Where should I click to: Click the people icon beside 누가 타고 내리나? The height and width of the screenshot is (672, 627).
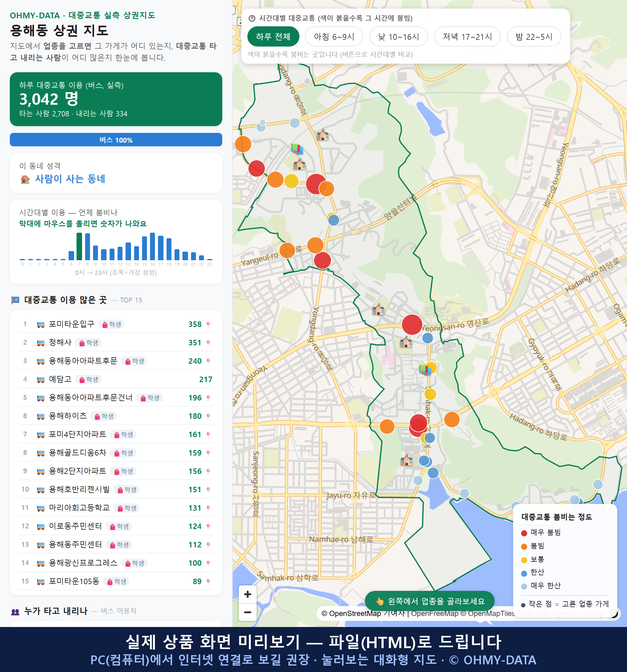[15, 611]
